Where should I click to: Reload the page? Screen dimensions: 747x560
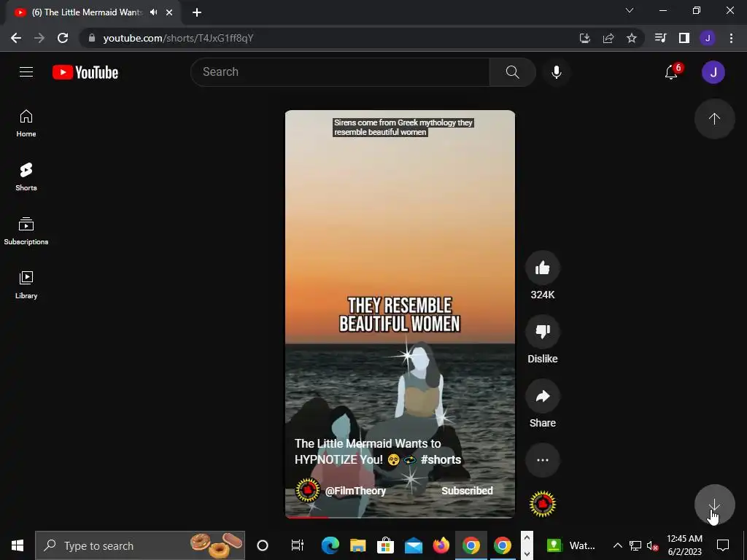[63, 38]
